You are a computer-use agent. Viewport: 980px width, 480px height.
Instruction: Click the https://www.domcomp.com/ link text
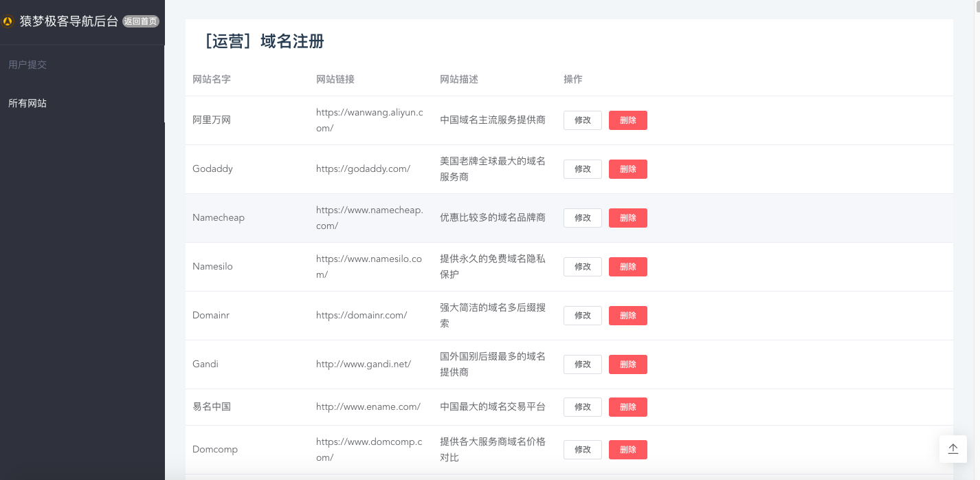pos(369,450)
